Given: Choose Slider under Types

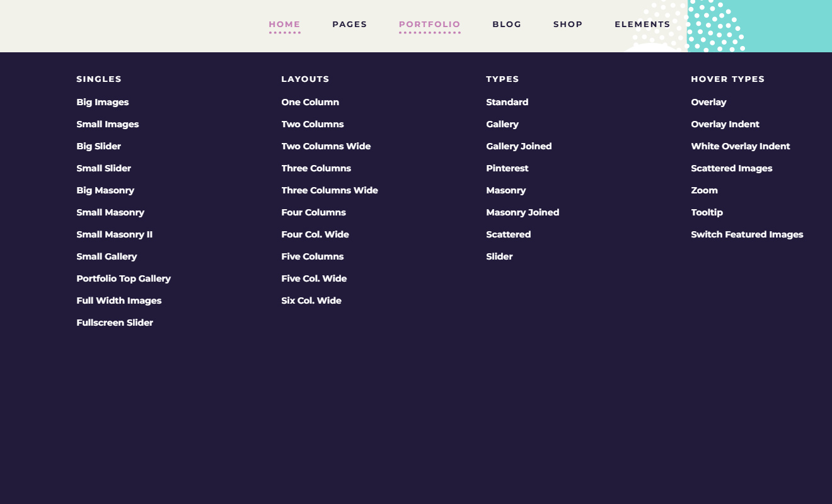Looking at the screenshot, I should [x=499, y=256].
